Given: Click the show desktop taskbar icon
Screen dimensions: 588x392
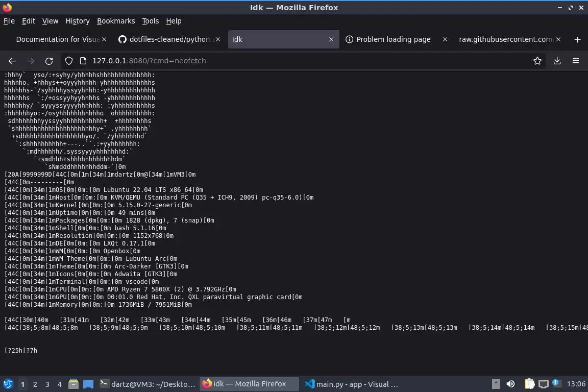Looking at the screenshot, I should click(x=88, y=384).
